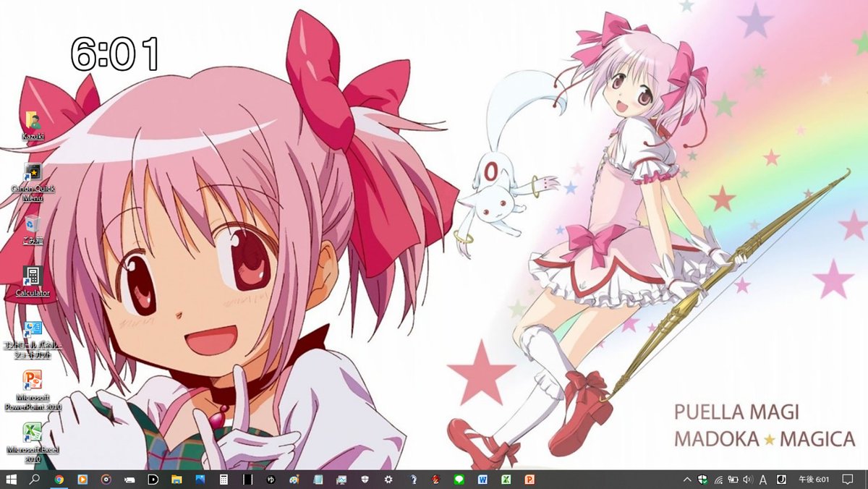
Task: Open File Explorer from taskbar
Action: coord(176,480)
